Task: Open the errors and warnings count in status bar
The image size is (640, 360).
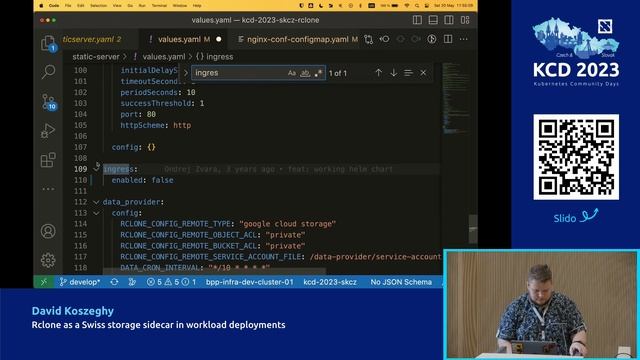Action: point(171,282)
